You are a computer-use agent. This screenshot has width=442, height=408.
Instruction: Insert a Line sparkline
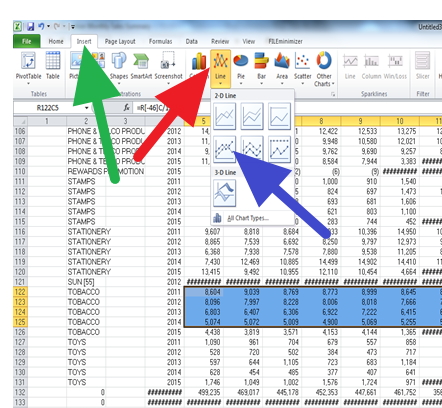click(x=350, y=67)
